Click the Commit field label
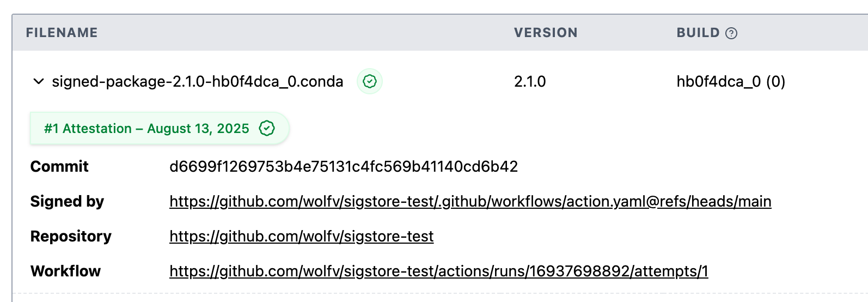Viewport: 868px width, 302px height. 59,166
